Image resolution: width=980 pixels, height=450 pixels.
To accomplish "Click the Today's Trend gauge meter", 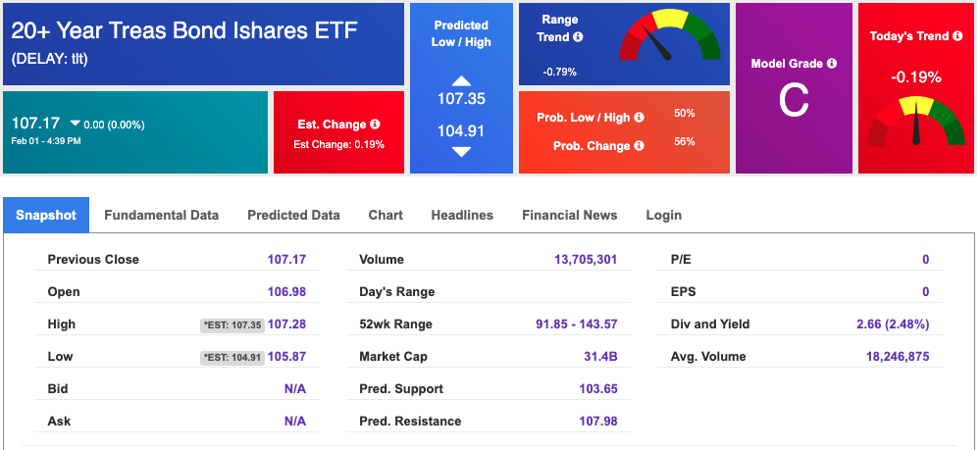I will coord(915,122).
